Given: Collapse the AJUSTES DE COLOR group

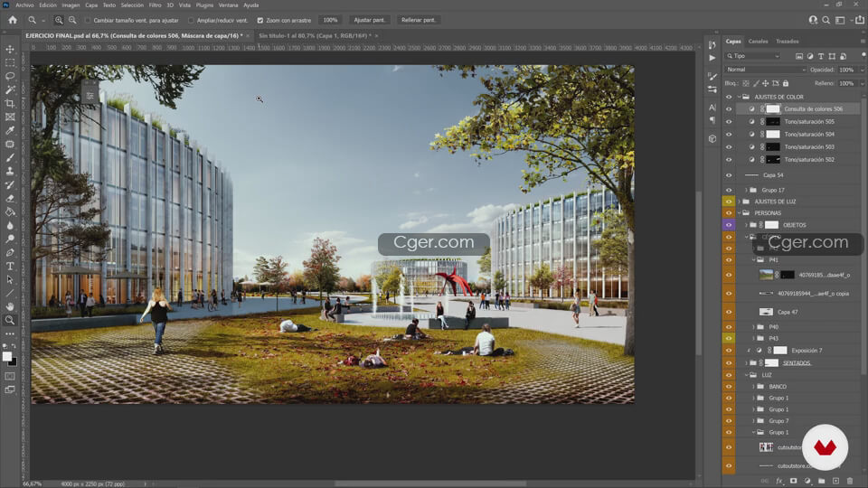Looking at the screenshot, I should tap(739, 97).
